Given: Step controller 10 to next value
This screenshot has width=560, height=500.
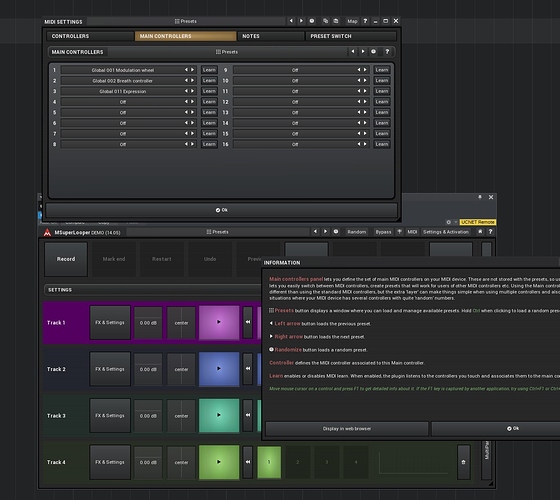Looking at the screenshot, I should coord(365,81).
